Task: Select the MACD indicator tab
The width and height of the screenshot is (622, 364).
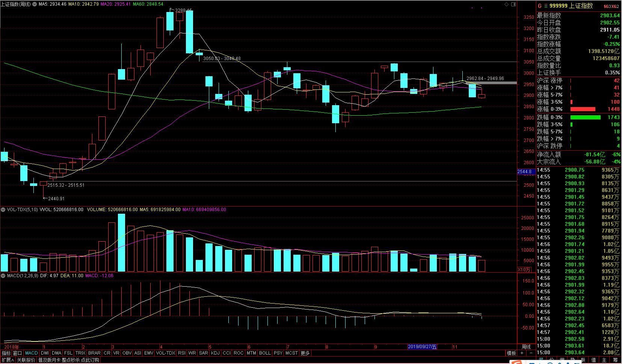Action: click(32, 353)
